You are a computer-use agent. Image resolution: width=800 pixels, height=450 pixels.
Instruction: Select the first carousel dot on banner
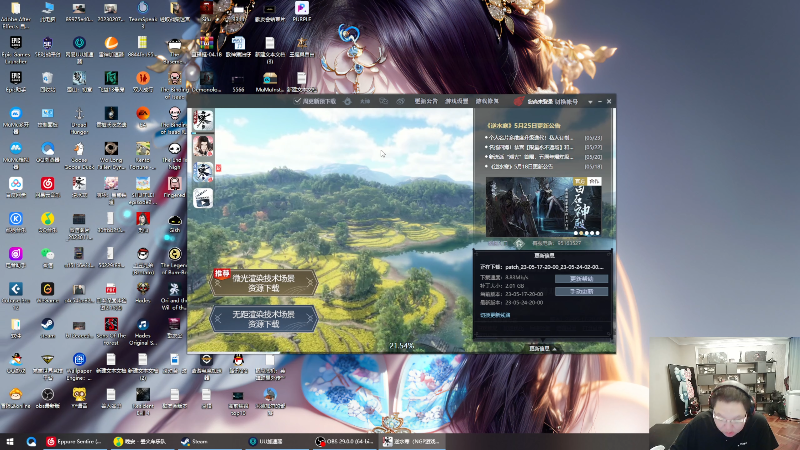coord(576,233)
